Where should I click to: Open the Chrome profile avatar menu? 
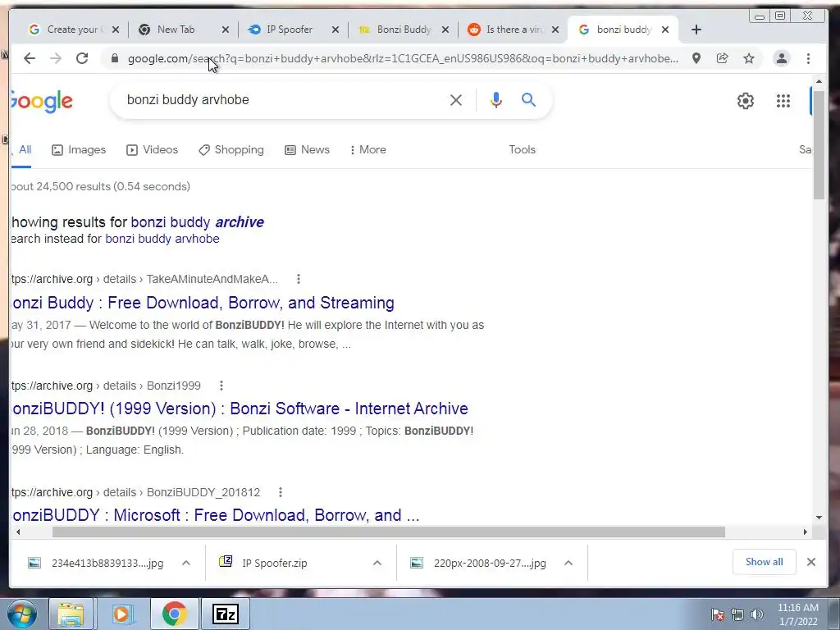point(782,58)
